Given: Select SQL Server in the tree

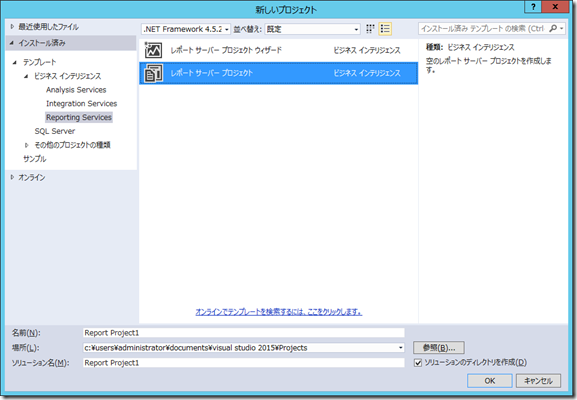Looking at the screenshot, I should (x=54, y=131).
